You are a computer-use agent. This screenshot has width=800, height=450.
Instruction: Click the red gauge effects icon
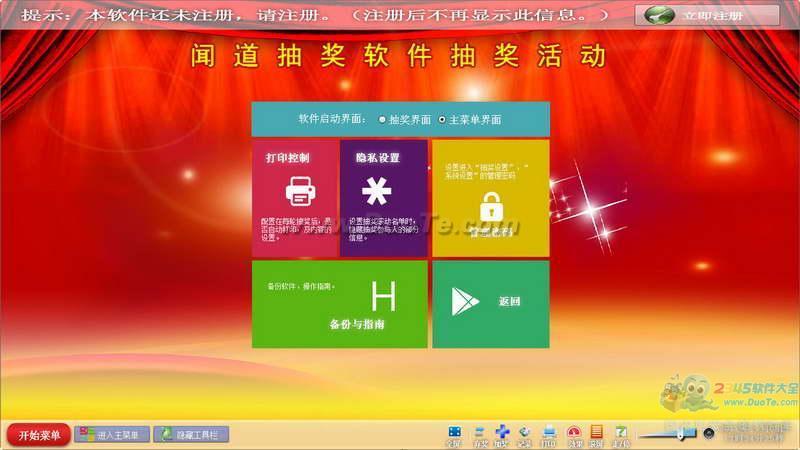tap(574, 433)
